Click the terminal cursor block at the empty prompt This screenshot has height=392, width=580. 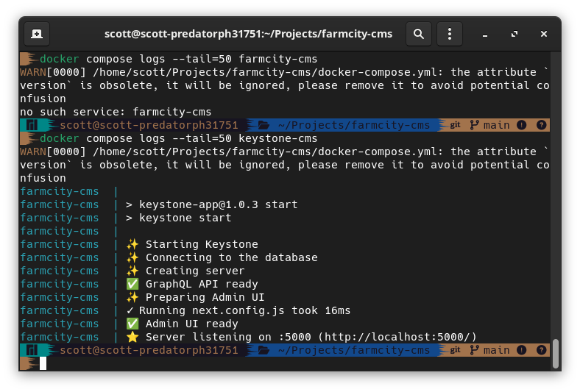[43, 363]
